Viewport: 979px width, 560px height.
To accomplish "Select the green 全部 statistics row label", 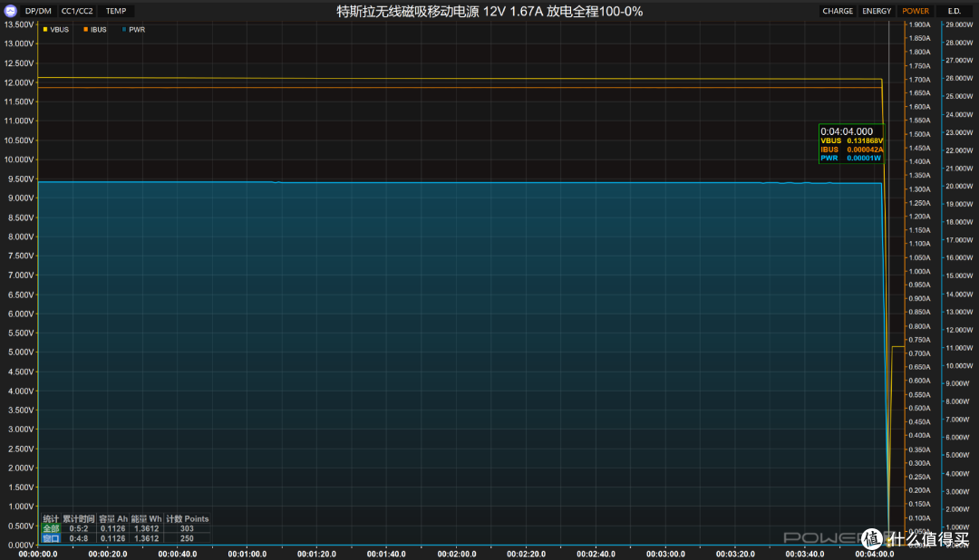I will (x=51, y=528).
